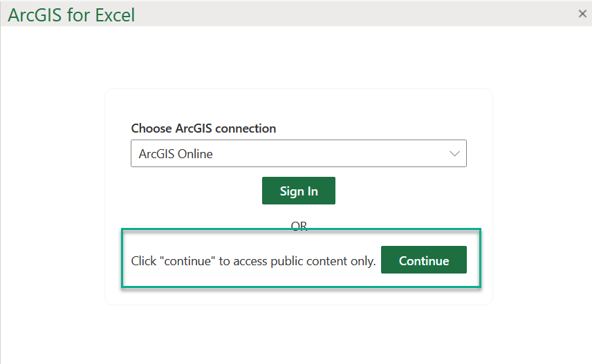Click the gray title bar area
Screen dimensions: 592x364
(346, 14)
